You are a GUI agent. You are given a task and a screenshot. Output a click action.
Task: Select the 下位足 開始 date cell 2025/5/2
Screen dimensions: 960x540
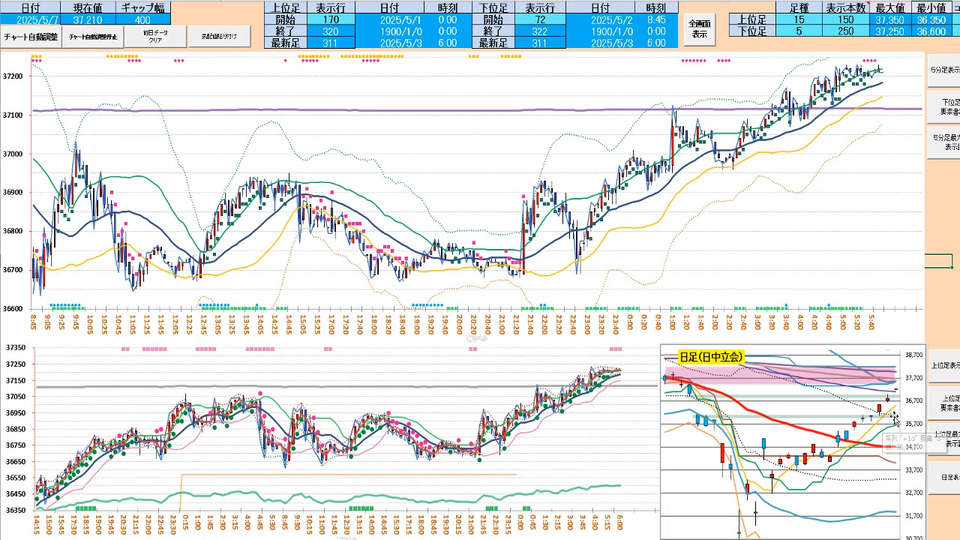[x=600, y=20]
